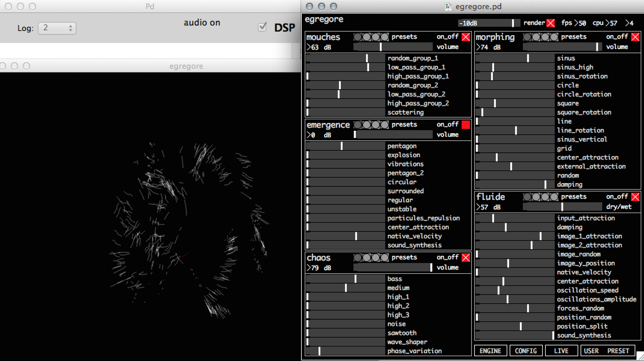Viewport: 644px width, 361px height.
Task: Select fourth preset circle in chaos
Action: click(385, 258)
